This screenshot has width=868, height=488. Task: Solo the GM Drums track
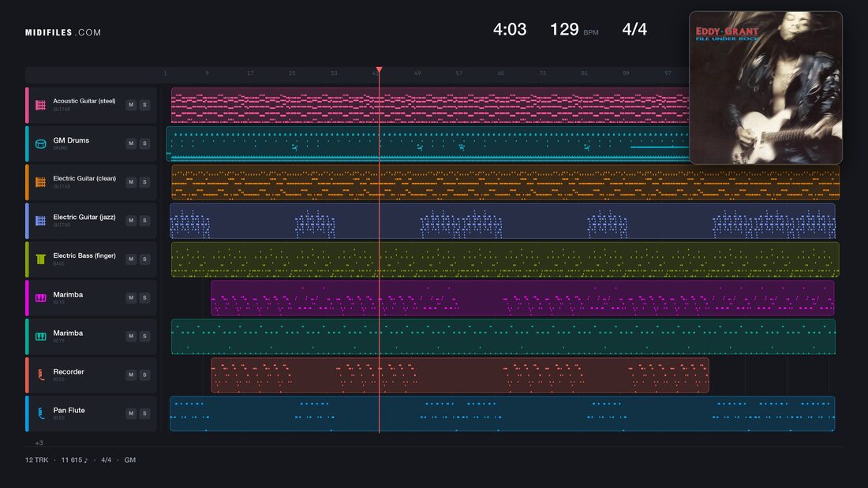[144, 143]
